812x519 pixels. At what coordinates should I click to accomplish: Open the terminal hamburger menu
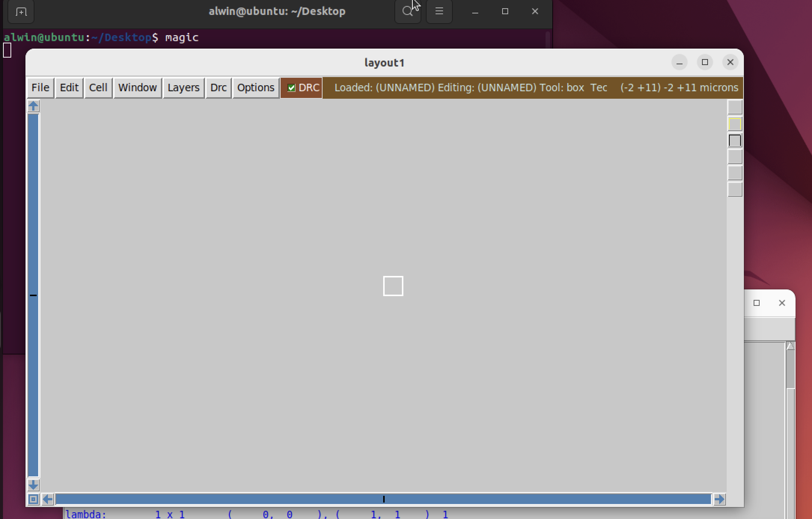(439, 12)
